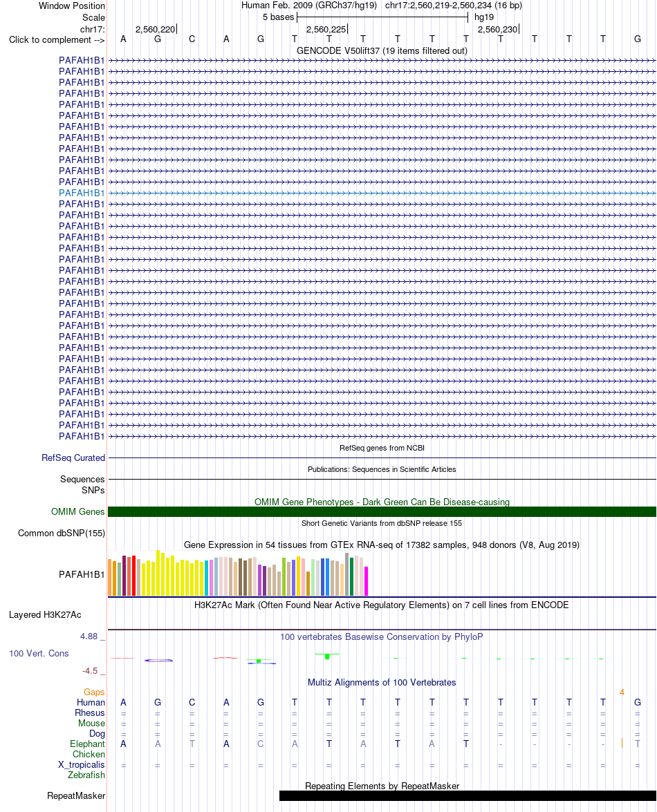
Task: Click the hg19 text beside scale bar
Action: 484,17
